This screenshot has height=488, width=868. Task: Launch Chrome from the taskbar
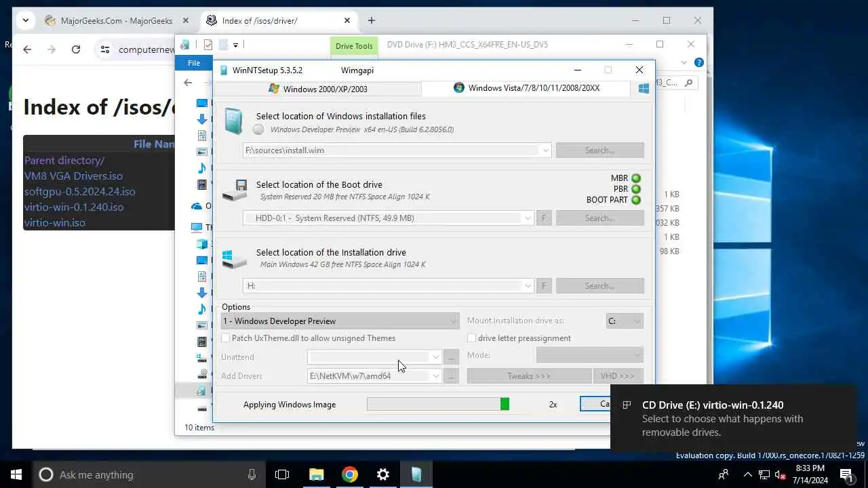(x=350, y=474)
